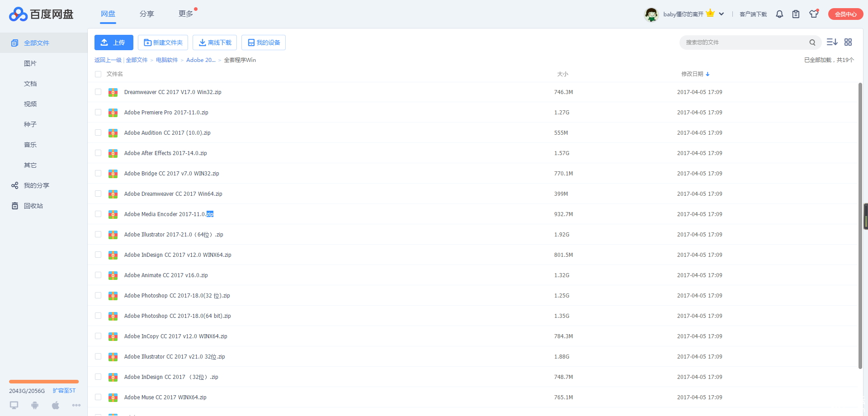The height and width of the screenshot is (416, 868).
Task: Check the Adobe Premiere Pro 2017-11.0.zip box
Action: (98, 112)
